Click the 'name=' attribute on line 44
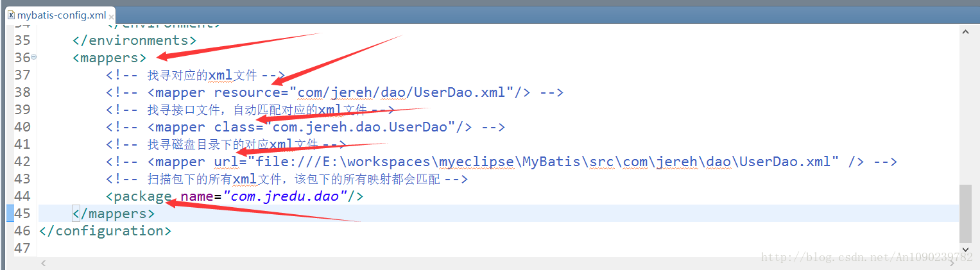Image resolution: width=980 pixels, height=270 pixels. click(x=202, y=196)
